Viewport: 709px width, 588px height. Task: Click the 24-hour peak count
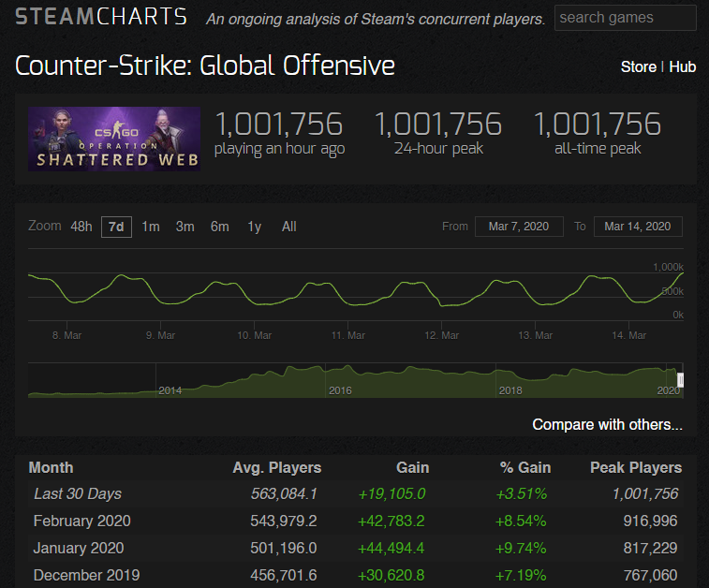coord(438,125)
